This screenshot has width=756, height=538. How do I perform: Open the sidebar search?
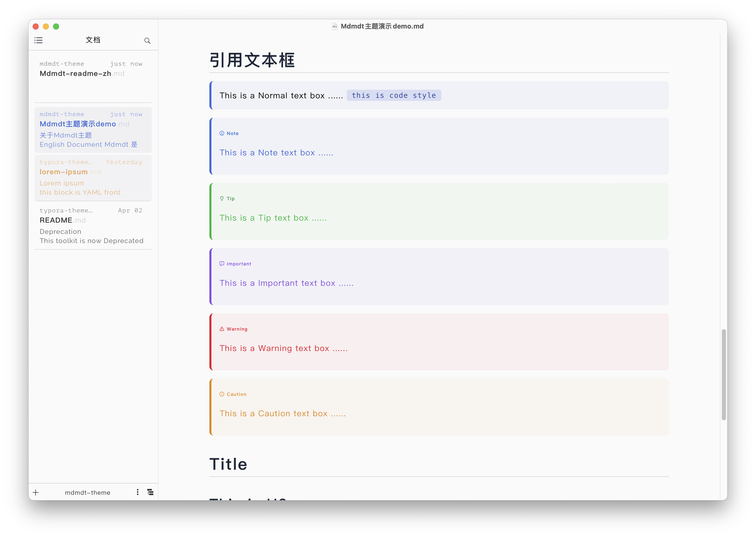pos(147,41)
